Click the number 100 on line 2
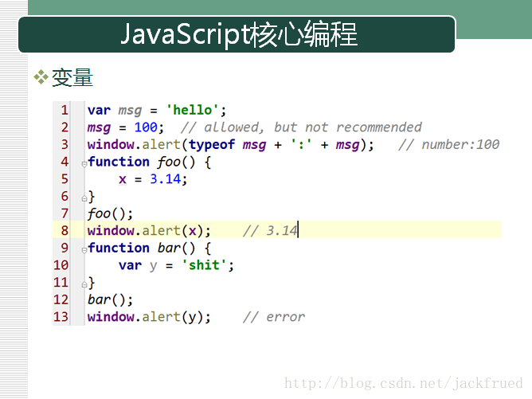Screen dimensions: 532x399 (146, 127)
